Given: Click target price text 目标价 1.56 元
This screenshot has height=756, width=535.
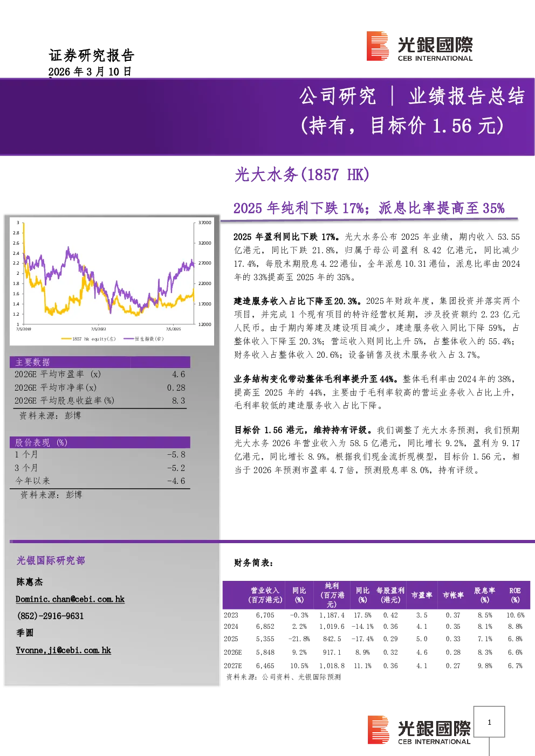Looking at the screenshot, I should coord(437,126).
